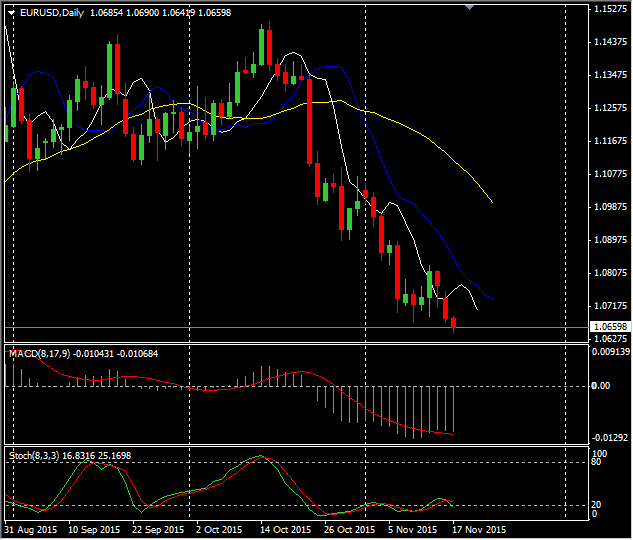Click the -0.01292 value on MACD scale
The width and height of the screenshot is (633, 540).
pos(611,438)
